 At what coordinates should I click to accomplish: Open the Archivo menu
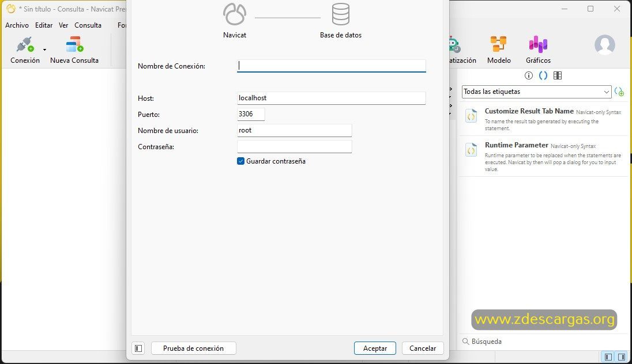(x=17, y=25)
